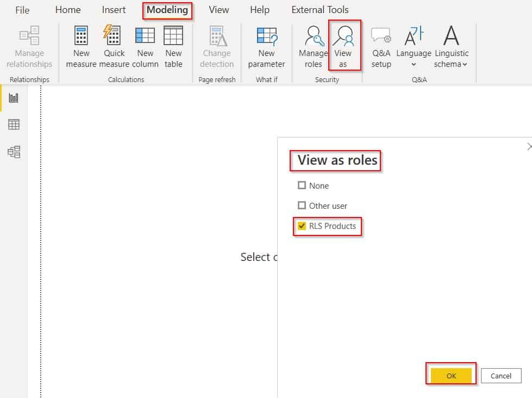The height and width of the screenshot is (398, 532).
Task: Add a New parameter
Action: [266, 47]
